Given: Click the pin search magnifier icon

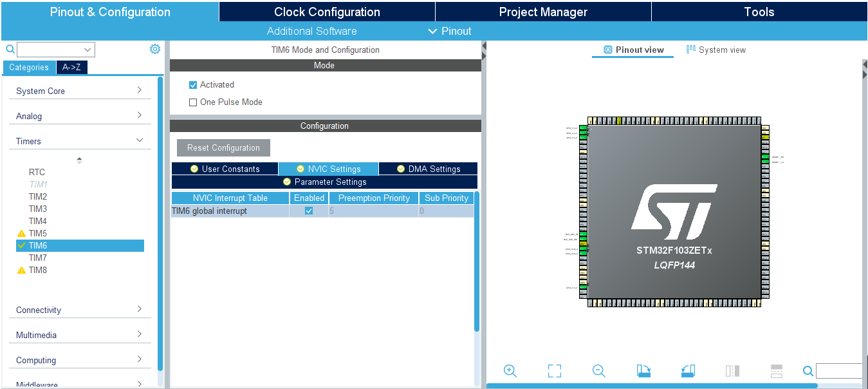Looking at the screenshot, I should pos(808,371).
